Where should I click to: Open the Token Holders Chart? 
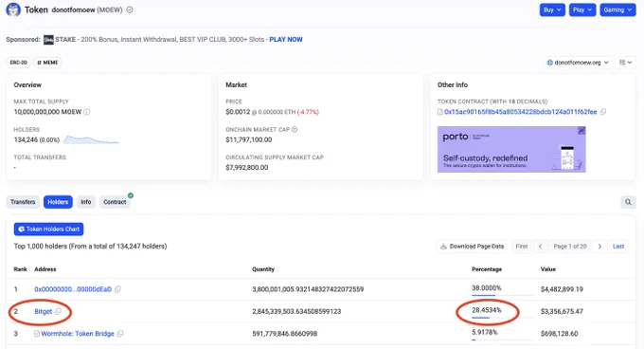pyautogui.click(x=49, y=229)
